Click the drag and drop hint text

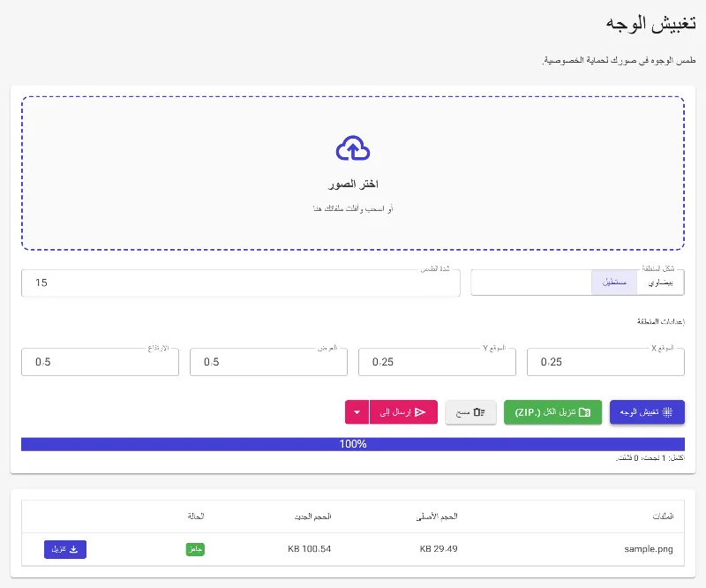[353, 208]
